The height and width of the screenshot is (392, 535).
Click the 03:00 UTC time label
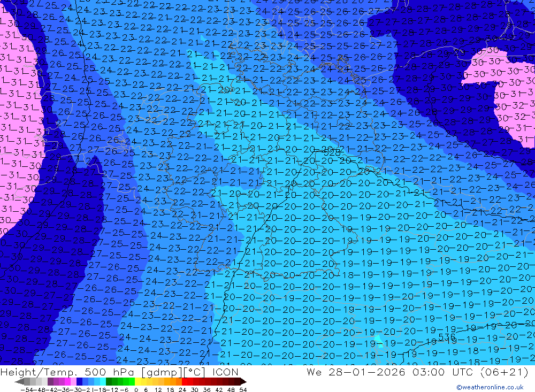[444, 372]
